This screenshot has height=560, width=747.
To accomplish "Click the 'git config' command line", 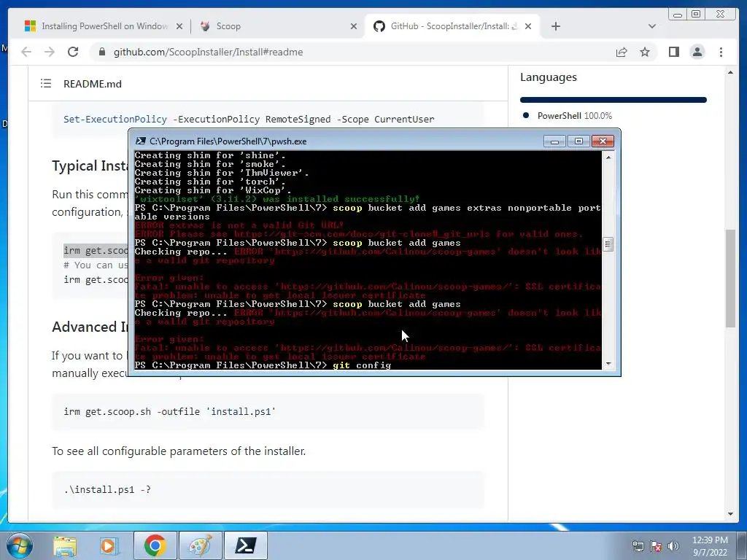I will [263, 365].
